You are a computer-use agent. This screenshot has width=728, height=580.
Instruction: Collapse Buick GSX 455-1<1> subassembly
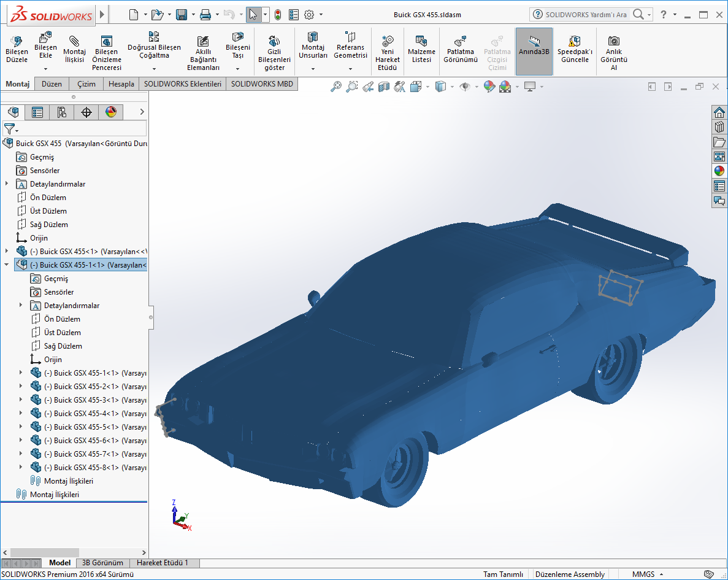7,265
